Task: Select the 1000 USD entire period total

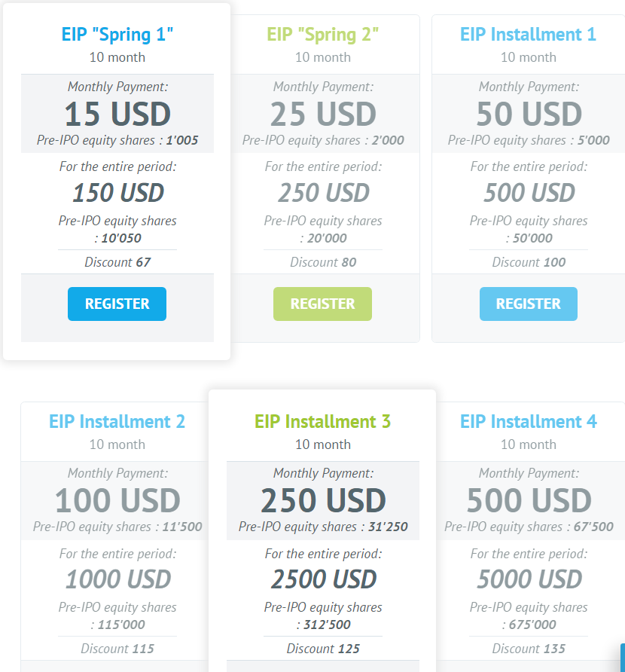Action: pyautogui.click(x=117, y=579)
